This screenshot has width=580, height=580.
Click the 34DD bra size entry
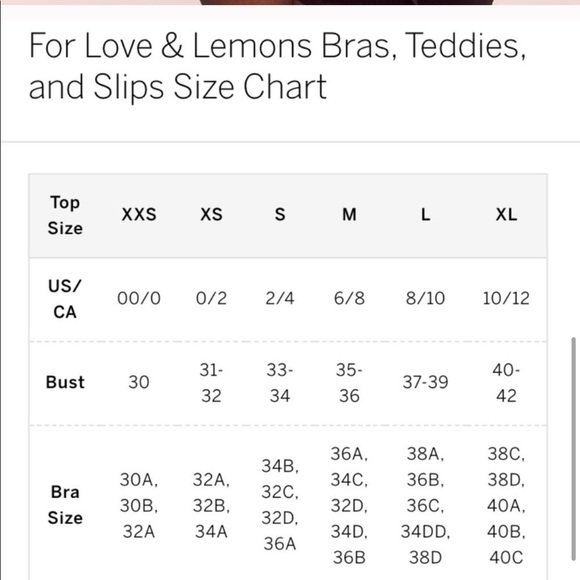click(x=425, y=532)
